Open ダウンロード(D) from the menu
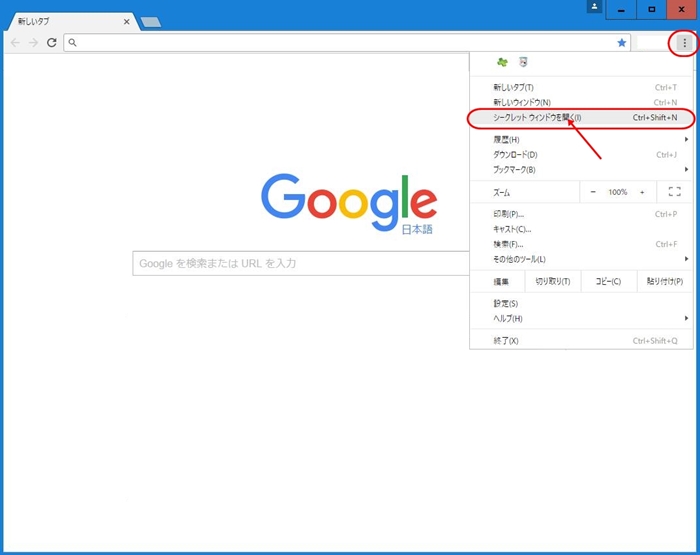700x555 pixels. click(x=581, y=154)
